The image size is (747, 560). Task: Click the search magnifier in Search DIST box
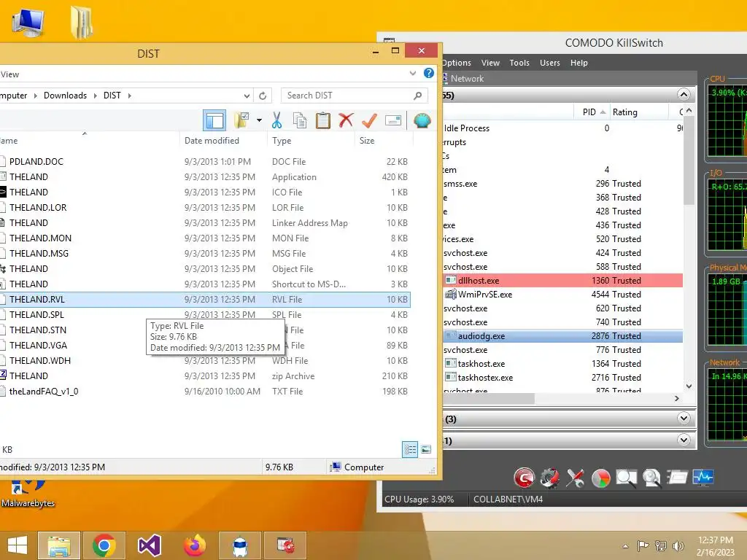click(418, 96)
